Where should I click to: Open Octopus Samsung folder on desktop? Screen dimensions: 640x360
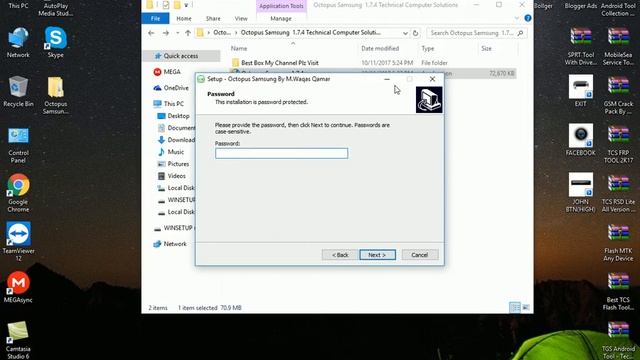pyautogui.click(x=56, y=95)
